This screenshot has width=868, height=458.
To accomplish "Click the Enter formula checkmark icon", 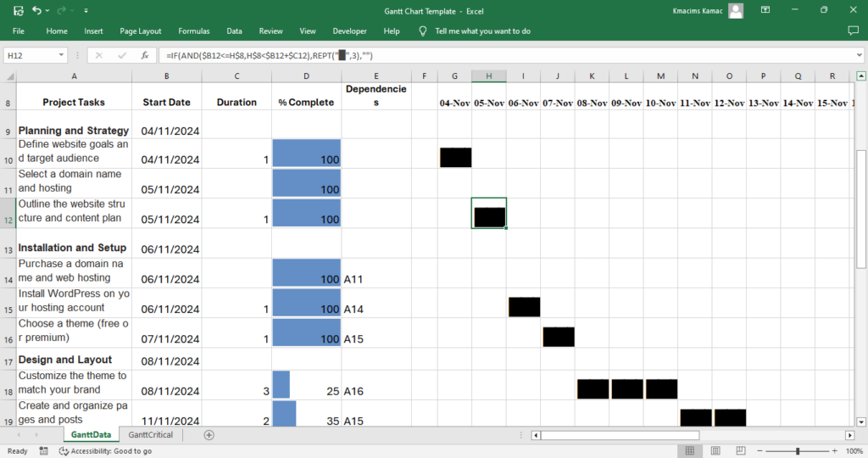I will (122, 55).
